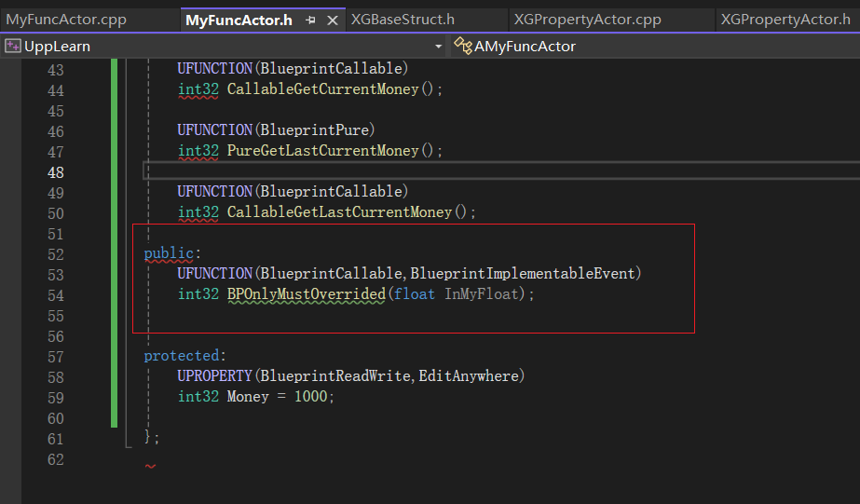The image size is (860, 504).
Task: Click the EditAnywhere specifier
Action: [x=469, y=375]
